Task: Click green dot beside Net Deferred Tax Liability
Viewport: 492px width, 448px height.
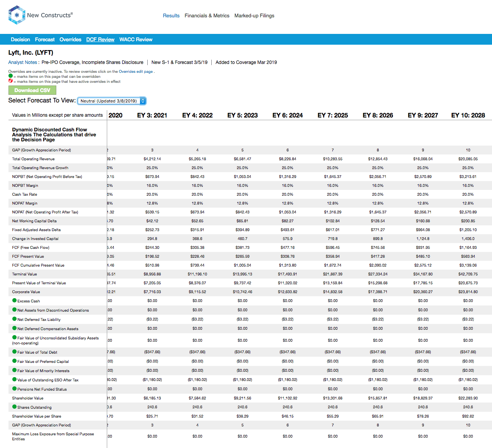Action: pyautogui.click(x=15, y=319)
